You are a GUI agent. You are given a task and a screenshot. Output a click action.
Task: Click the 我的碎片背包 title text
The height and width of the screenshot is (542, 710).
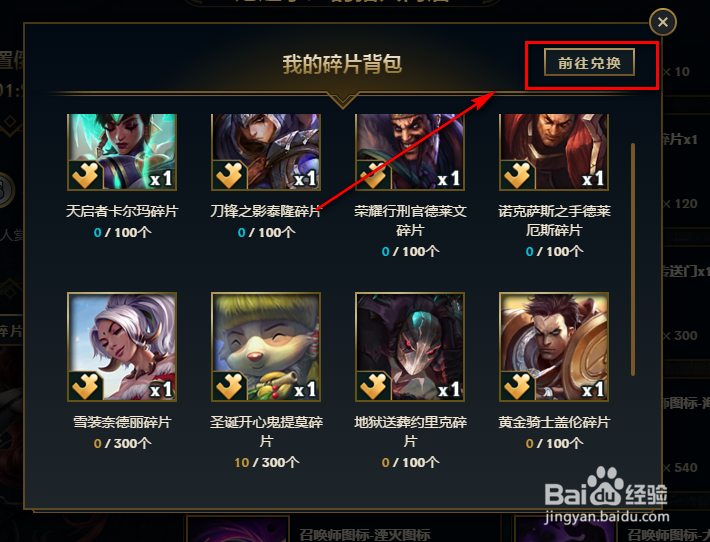coord(342,64)
